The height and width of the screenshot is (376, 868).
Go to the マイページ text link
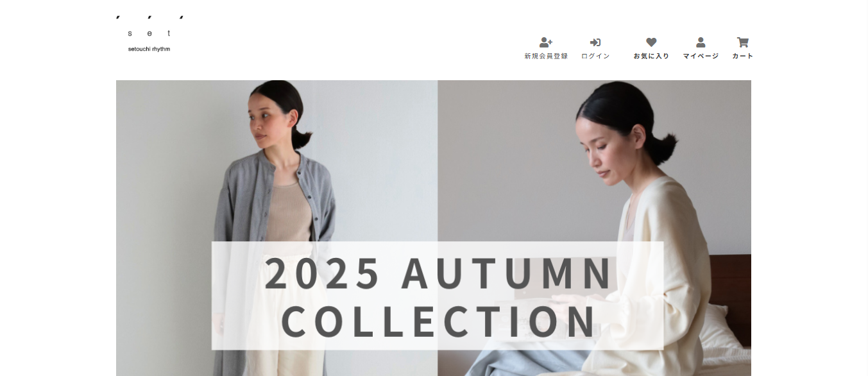[701, 56]
